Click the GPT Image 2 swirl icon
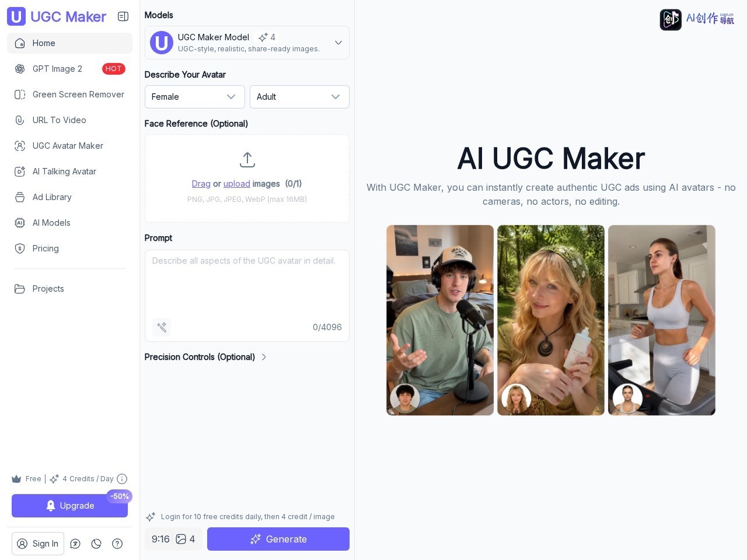The height and width of the screenshot is (560, 747). click(20, 69)
